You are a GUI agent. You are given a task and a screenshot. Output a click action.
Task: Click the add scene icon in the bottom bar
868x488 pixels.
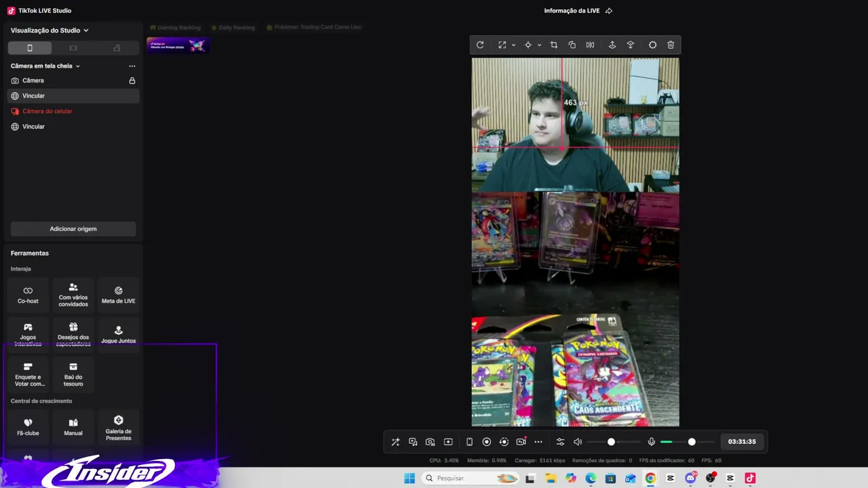coord(448,442)
